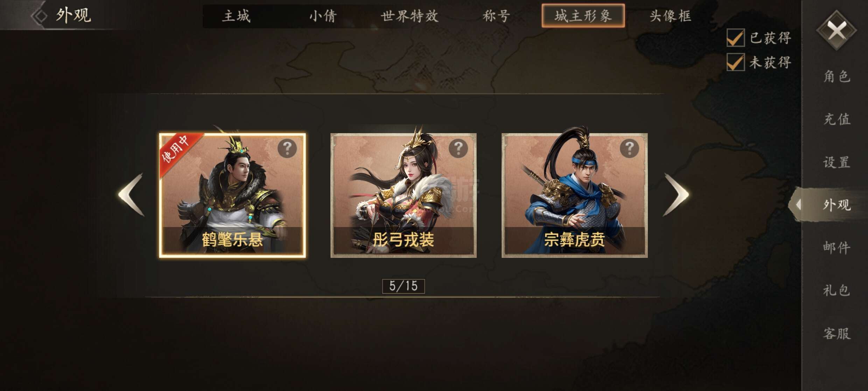Close the appearance panel with X icon
This screenshot has height=391, width=868.
click(x=836, y=30)
